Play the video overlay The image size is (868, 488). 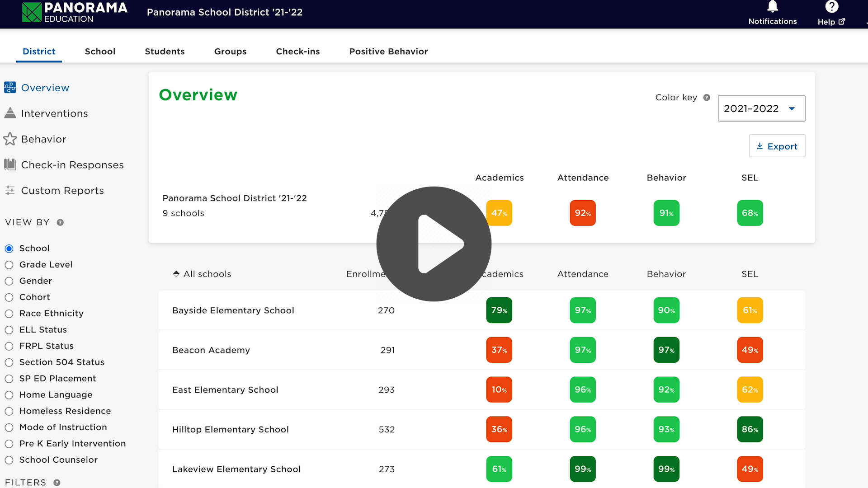(x=434, y=244)
